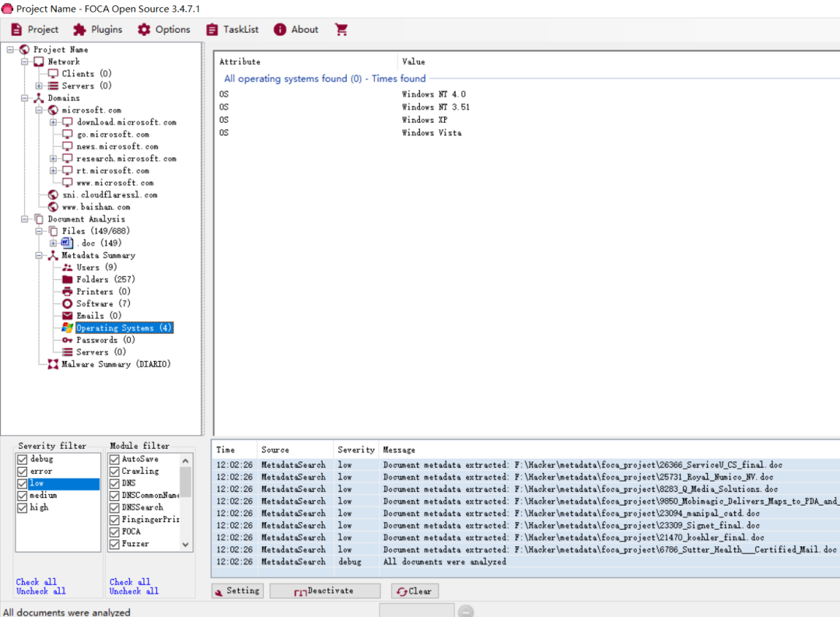
Task: Click the round grey status bar button
Action: (x=466, y=611)
